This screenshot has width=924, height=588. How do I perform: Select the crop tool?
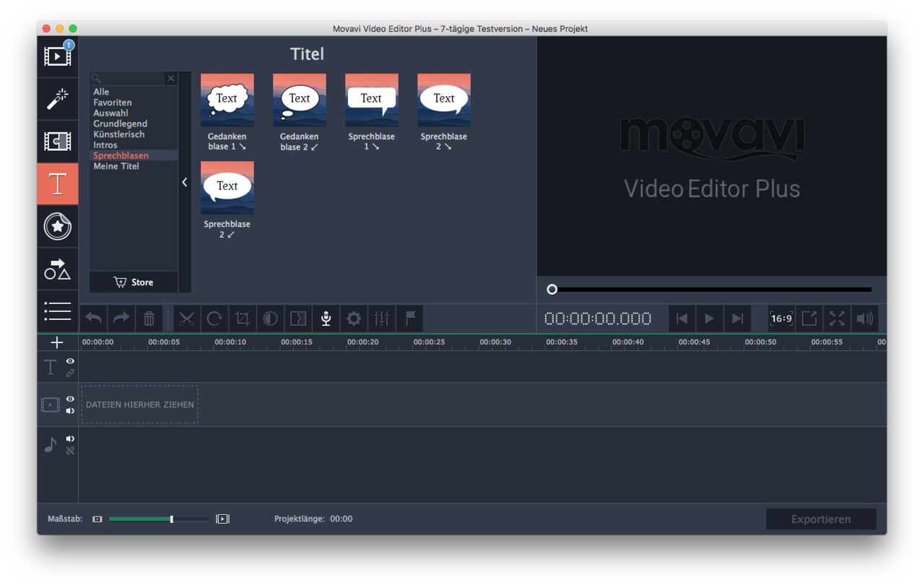pyautogui.click(x=243, y=319)
